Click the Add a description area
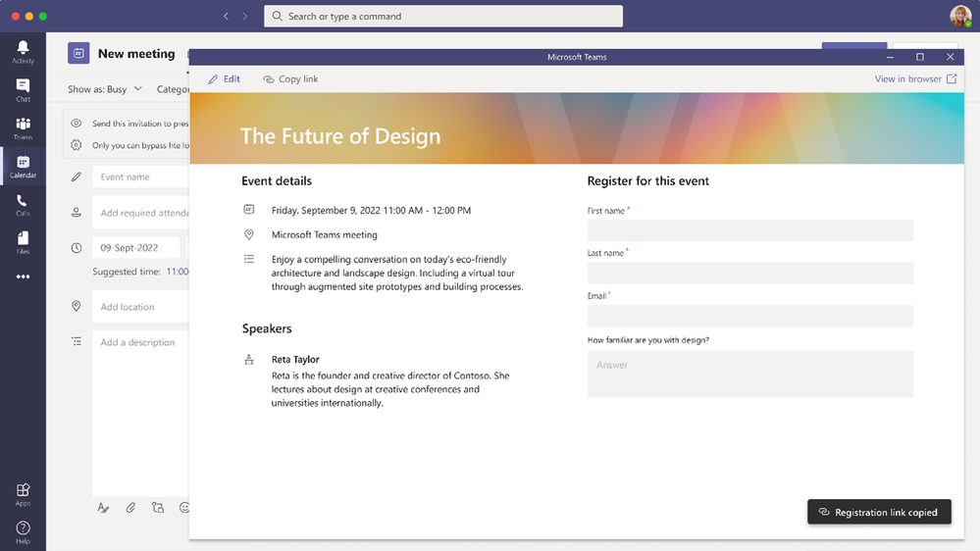 140,413
